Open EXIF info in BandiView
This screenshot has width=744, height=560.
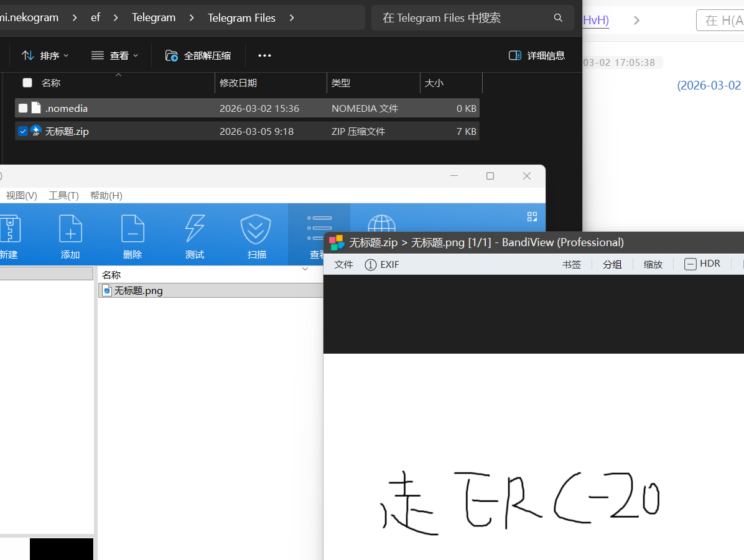point(382,265)
